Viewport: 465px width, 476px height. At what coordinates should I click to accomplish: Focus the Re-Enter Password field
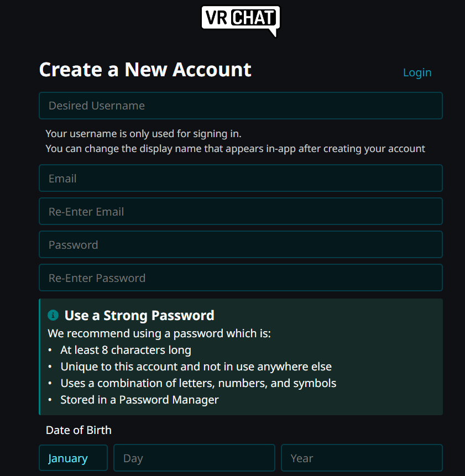tap(241, 278)
